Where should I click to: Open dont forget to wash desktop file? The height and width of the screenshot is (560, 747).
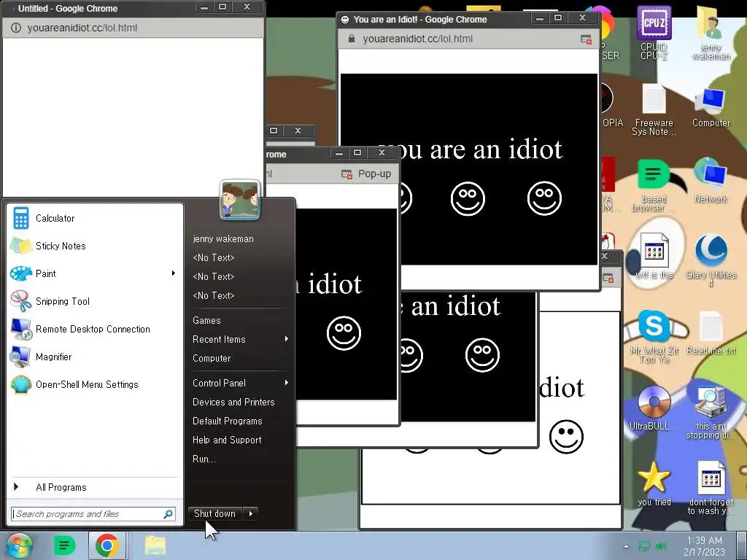click(x=711, y=488)
